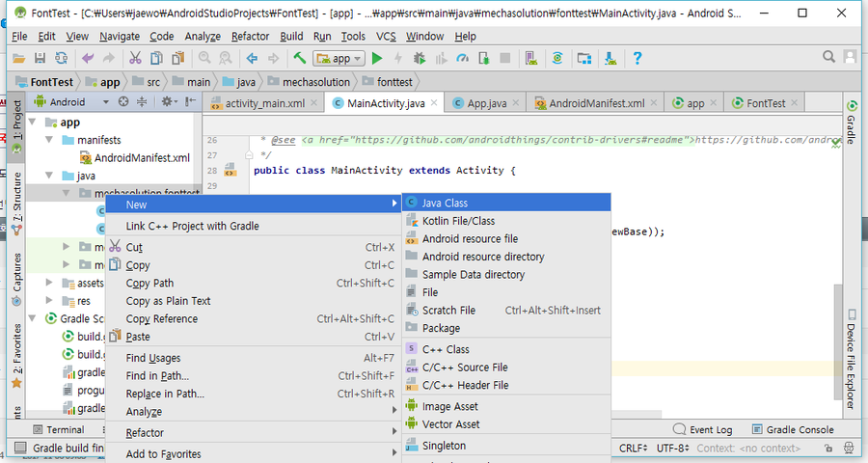
Task: Click the editor vertical scrollbar thumb
Action: tap(838, 341)
